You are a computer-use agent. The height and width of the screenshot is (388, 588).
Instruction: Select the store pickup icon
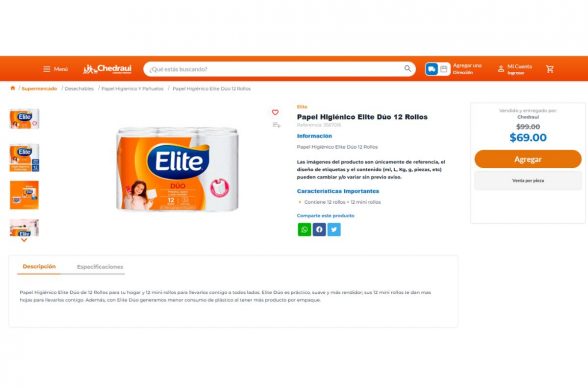pyautogui.click(x=444, y=69)
